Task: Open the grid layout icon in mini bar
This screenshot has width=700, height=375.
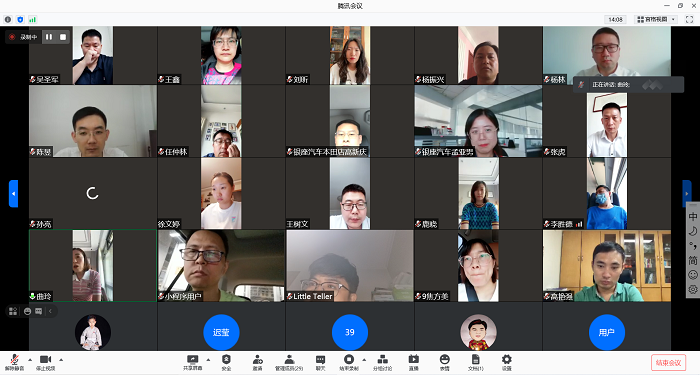Action: click(13, 311)
